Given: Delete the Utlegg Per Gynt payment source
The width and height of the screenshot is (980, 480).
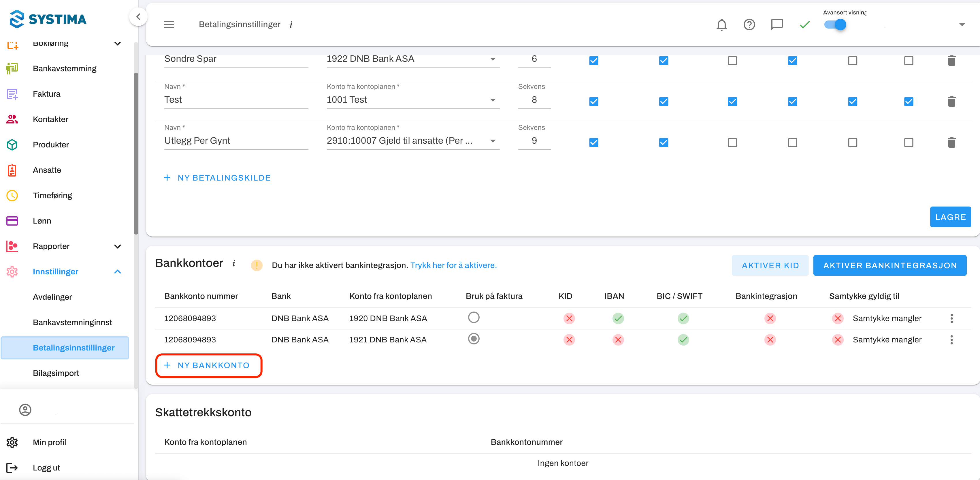Looking at the screenshot, I should point(951,142).
